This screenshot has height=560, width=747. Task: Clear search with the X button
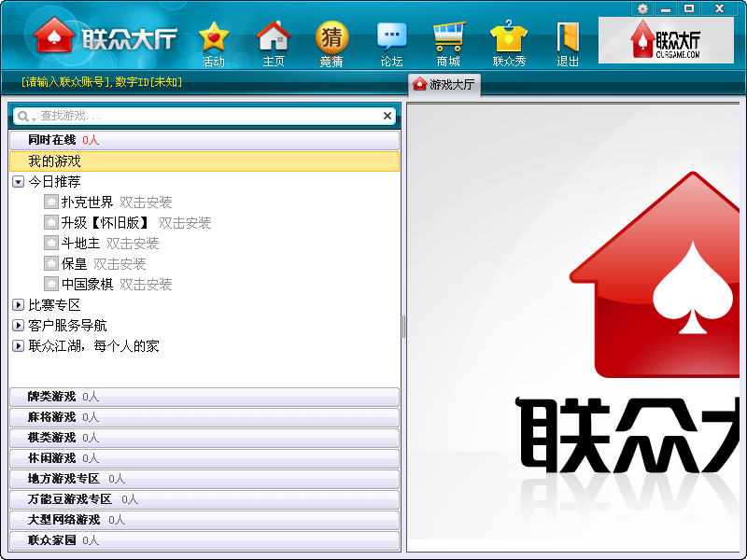click(388, 116)
